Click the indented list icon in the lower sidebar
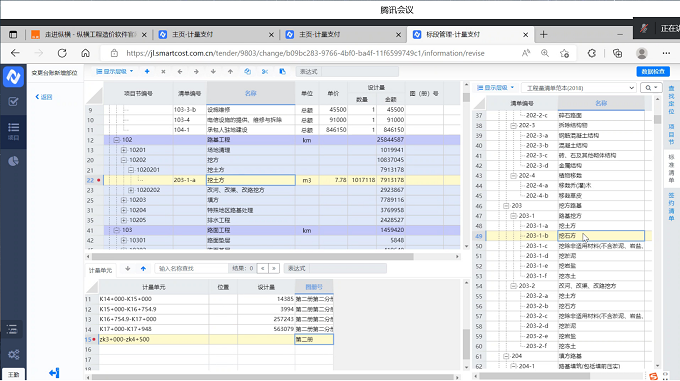The height and width of the screenshot is (381, 680). (x=12, y=329)
